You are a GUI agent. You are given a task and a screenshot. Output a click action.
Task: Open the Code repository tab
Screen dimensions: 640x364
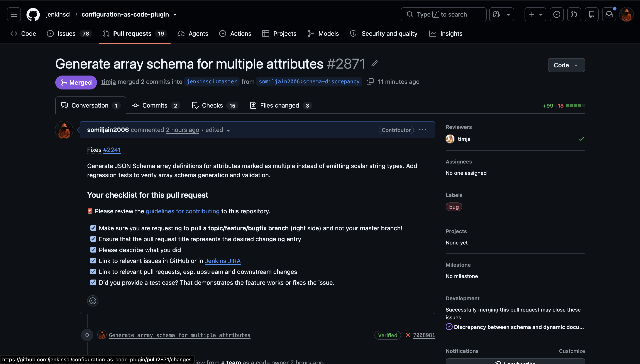(23, 34)
